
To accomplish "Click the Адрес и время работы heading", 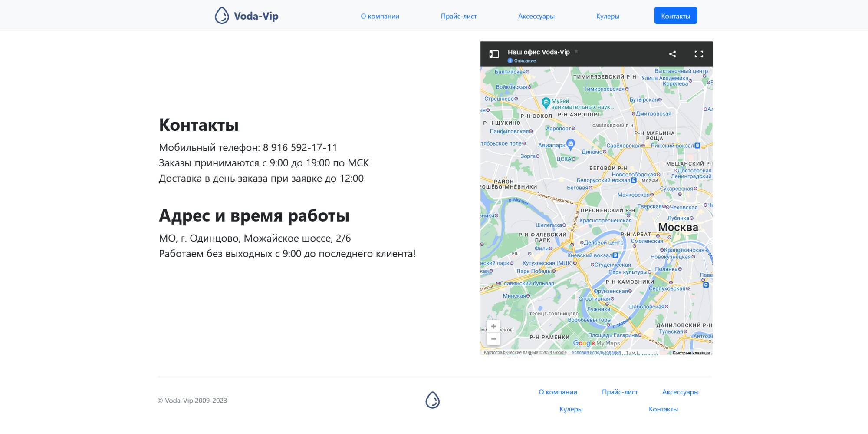I will click(x=254, y=215).
